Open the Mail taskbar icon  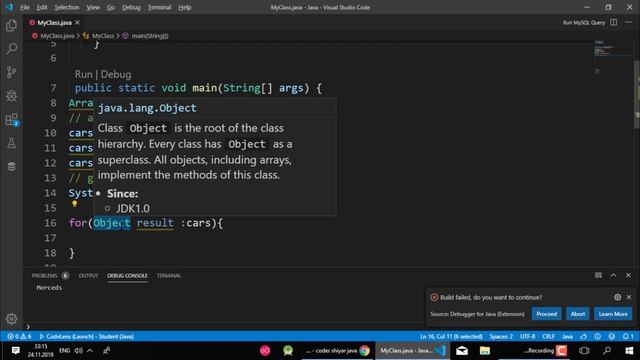[462, 351]
